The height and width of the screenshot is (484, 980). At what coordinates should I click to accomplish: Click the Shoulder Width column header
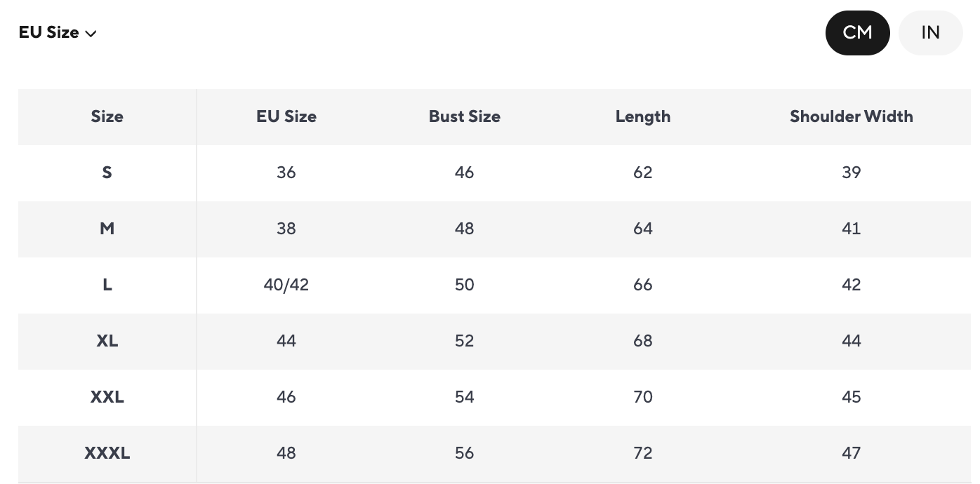click(852, 116)
